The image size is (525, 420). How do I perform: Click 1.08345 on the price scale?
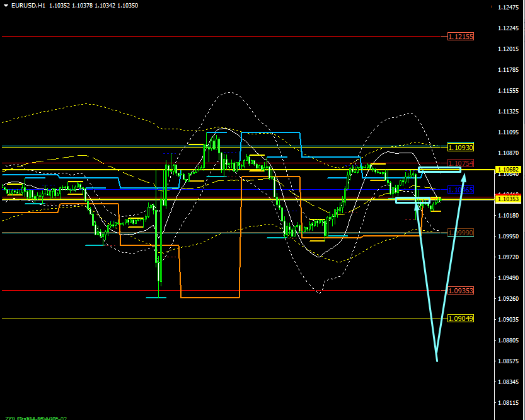point(508,382)
